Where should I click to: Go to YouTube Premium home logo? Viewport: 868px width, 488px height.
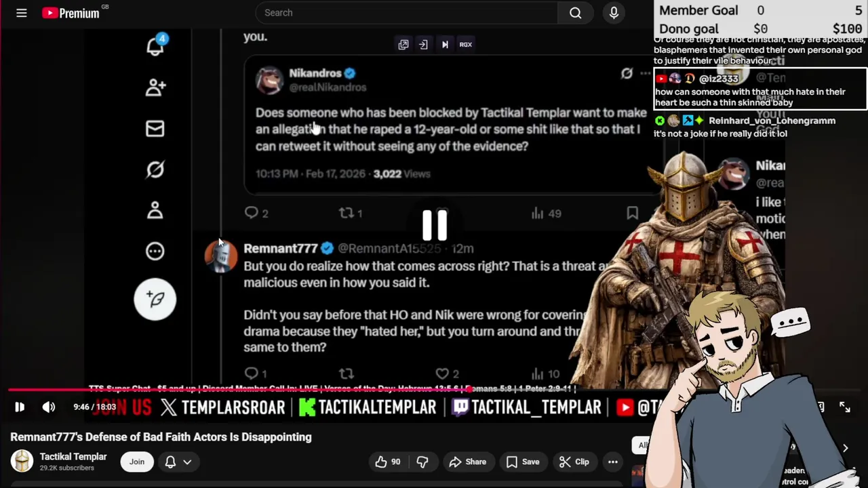pos(71,13)
